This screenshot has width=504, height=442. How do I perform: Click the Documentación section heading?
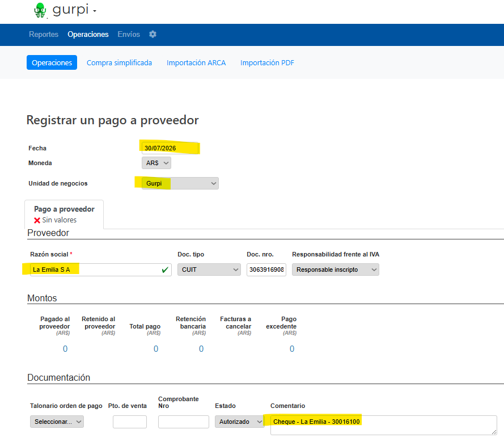pyautogui.click(x=59, y=377)
